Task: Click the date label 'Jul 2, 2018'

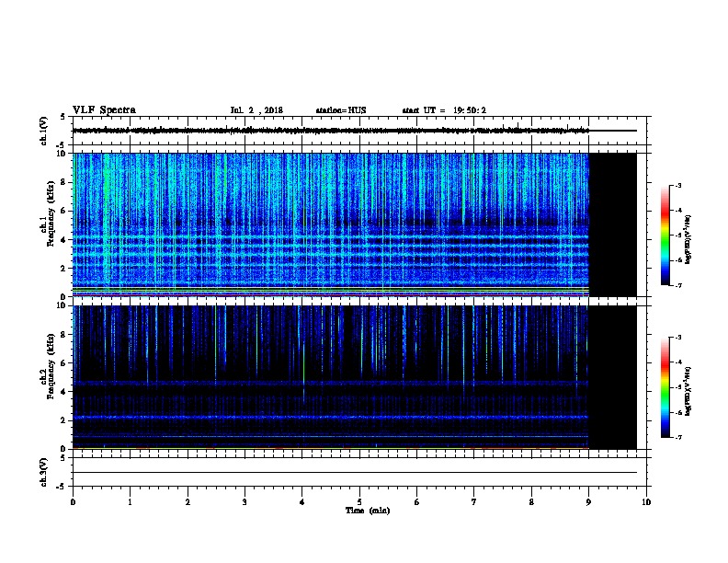Action: [x=256, y=110]
